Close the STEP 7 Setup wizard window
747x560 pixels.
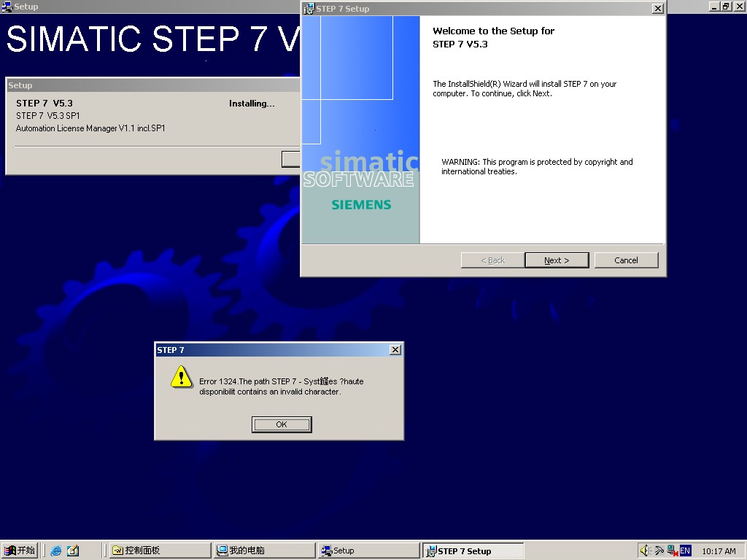pos(657,9)
